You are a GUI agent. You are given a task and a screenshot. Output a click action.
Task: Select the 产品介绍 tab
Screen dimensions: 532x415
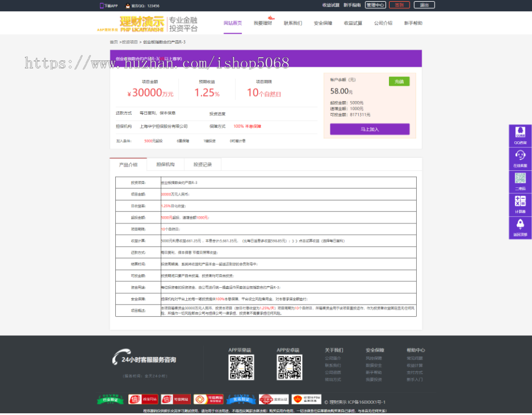[x=128, y=165]
